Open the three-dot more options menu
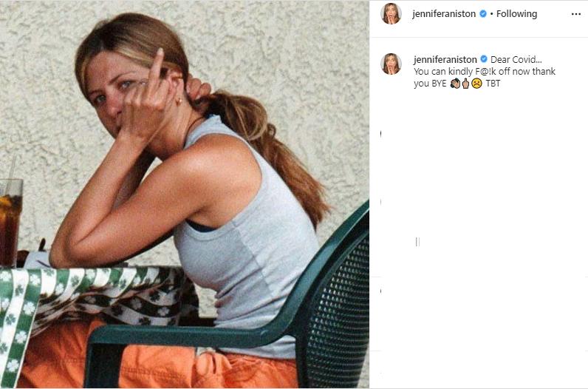Viewport: 588px width, 389px height. (575, 14)
